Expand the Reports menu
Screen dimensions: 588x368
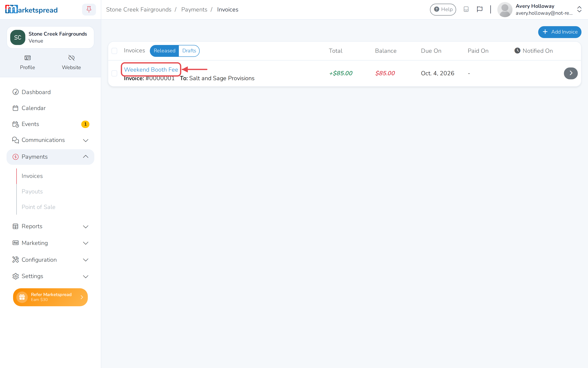[x=50, y=226]
